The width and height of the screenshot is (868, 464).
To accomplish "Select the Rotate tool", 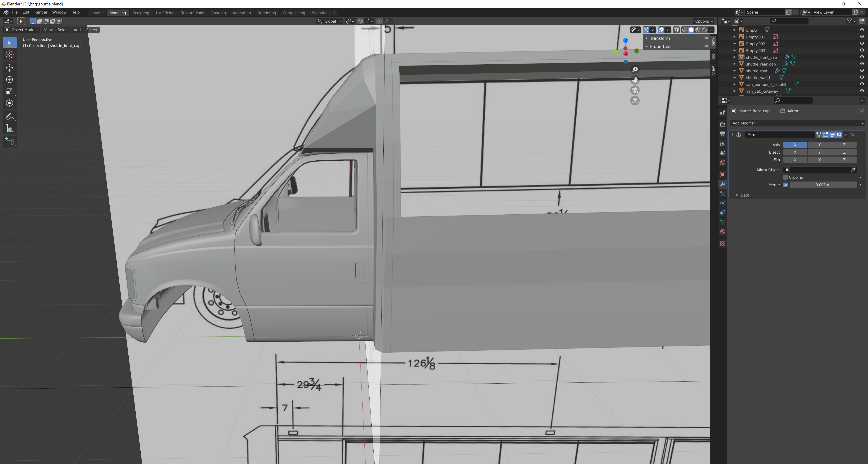I will tap(9, 80).
